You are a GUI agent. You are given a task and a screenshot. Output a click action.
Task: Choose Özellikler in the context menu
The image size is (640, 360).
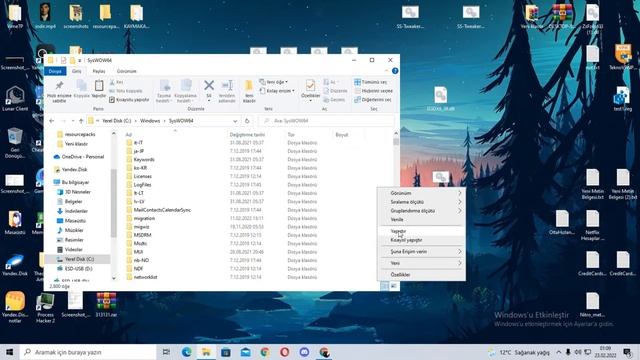click(x=422, y=275)
